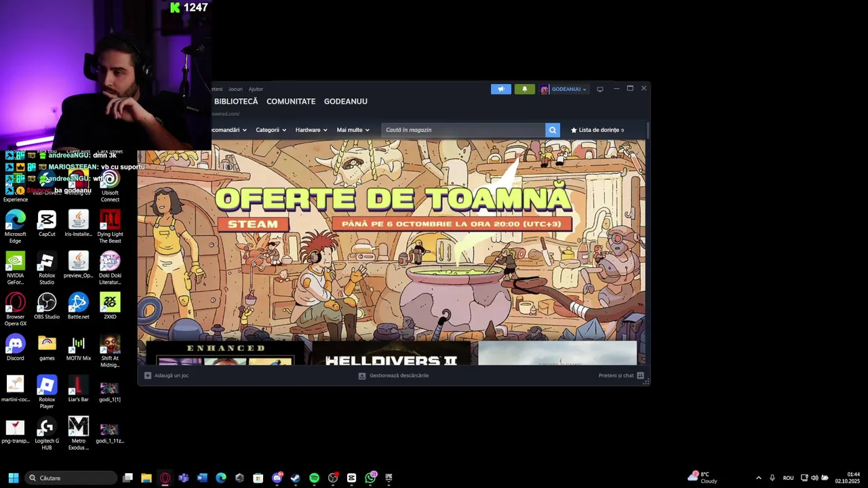
Task: Open Logitech G HUB desktop icon
Action: click(x=47, y=434)
